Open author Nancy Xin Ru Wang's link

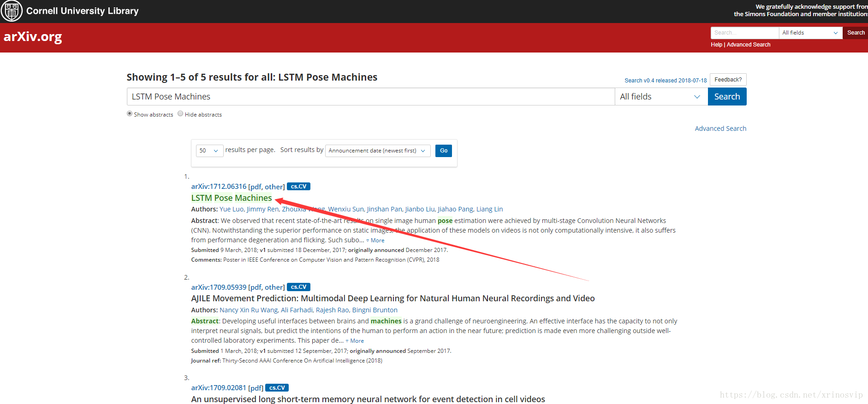click(249, 310)
